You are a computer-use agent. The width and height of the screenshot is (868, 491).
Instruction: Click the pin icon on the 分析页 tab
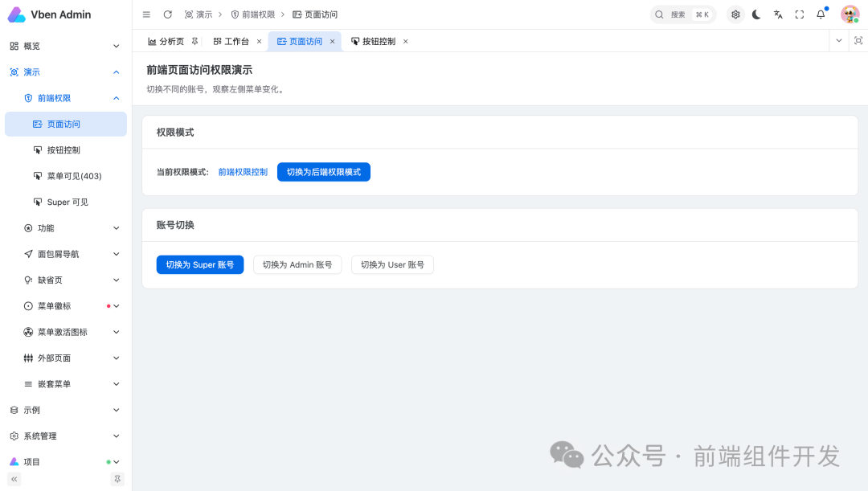[x=194, y=40]
